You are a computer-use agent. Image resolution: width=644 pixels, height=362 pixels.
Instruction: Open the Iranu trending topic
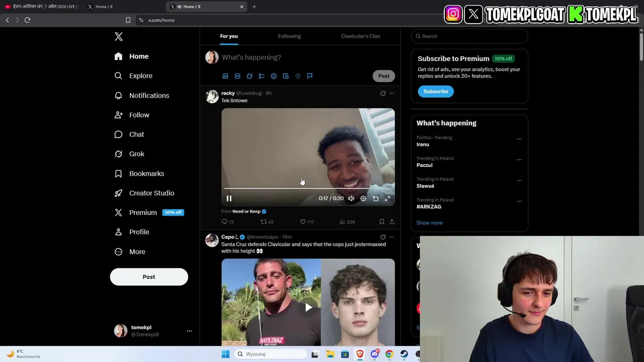(x=423, y=144)
